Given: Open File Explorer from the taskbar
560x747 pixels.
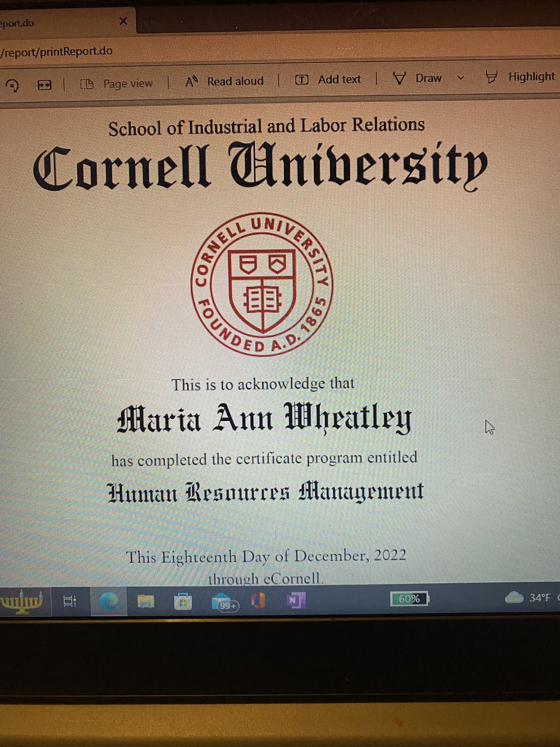Looking at the screenshot, I should click(146, 601).
